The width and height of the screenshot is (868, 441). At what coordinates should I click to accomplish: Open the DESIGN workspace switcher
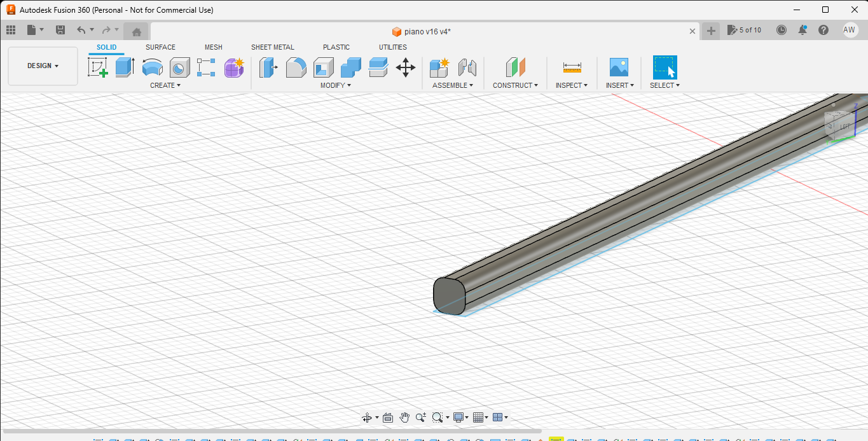click(x=42, y=65)
